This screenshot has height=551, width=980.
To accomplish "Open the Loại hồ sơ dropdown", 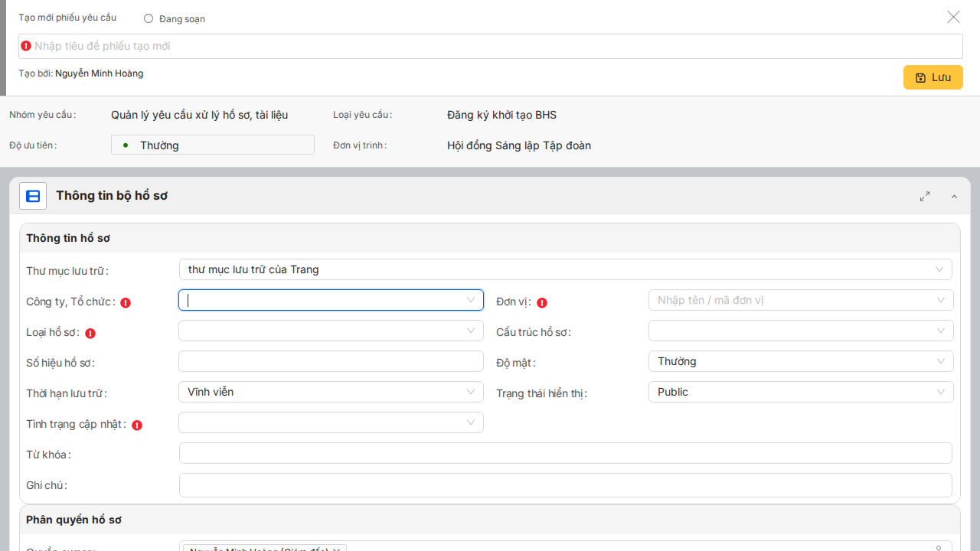I will click(331, 331).
